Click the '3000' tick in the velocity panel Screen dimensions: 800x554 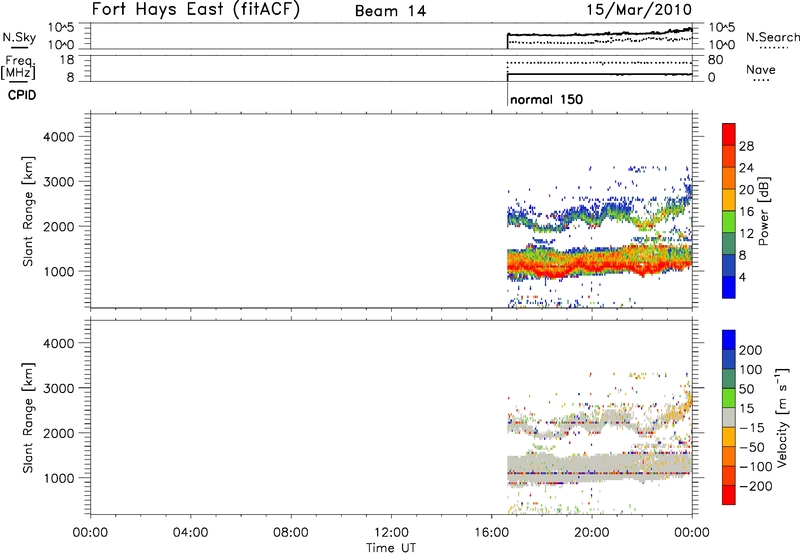(59, 388)
